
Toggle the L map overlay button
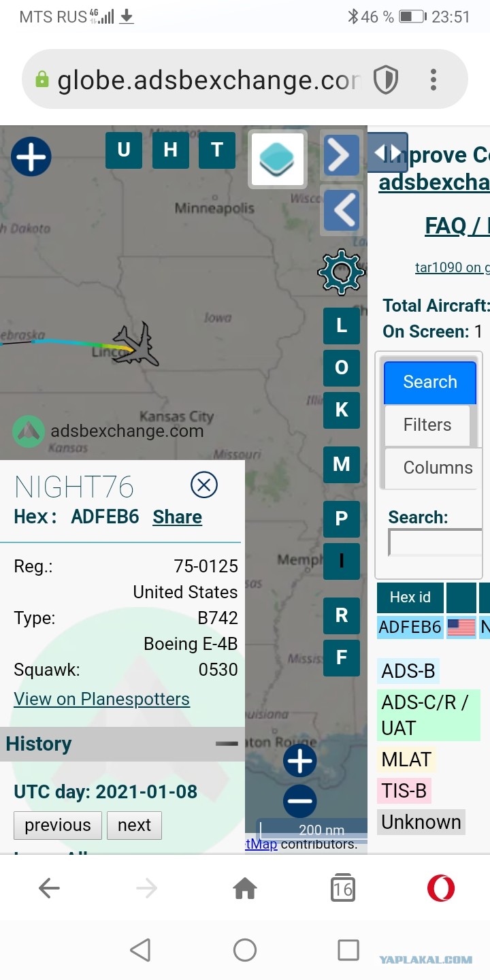(342, 325)
